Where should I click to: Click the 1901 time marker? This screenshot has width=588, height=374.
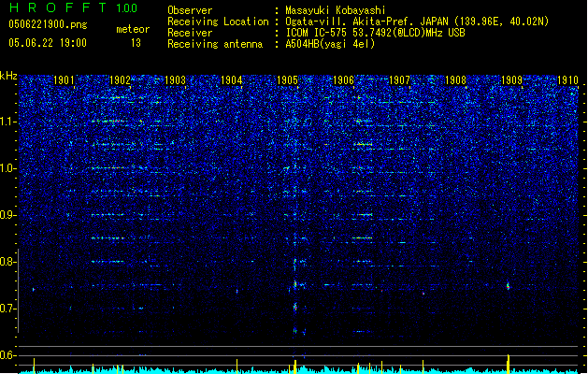coord(64,79)
